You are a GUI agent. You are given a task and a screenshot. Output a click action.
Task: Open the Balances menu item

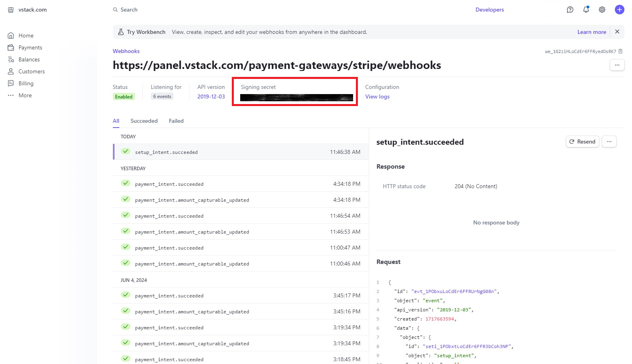coord(29,59)
